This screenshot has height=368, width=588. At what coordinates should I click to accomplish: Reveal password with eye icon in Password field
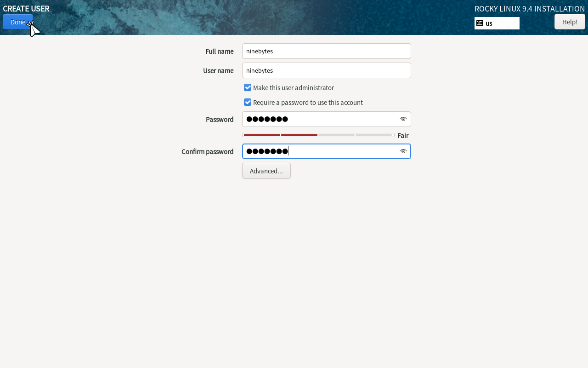(x=403, y=119)
